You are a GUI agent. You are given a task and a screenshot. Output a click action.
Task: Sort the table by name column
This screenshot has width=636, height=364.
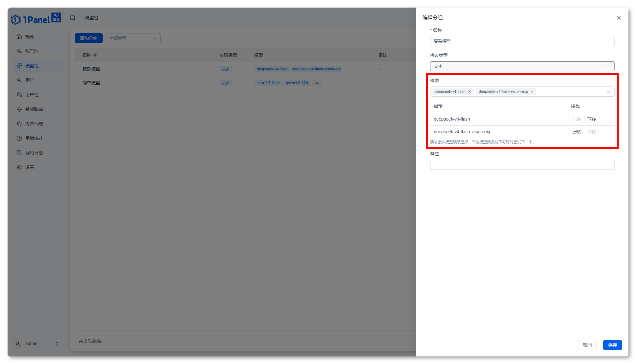tap(95, 55)
